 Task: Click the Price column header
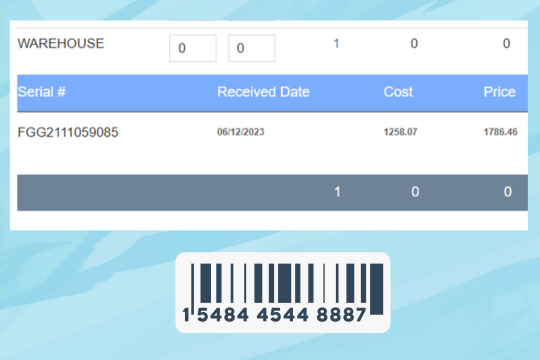point(499,92)
